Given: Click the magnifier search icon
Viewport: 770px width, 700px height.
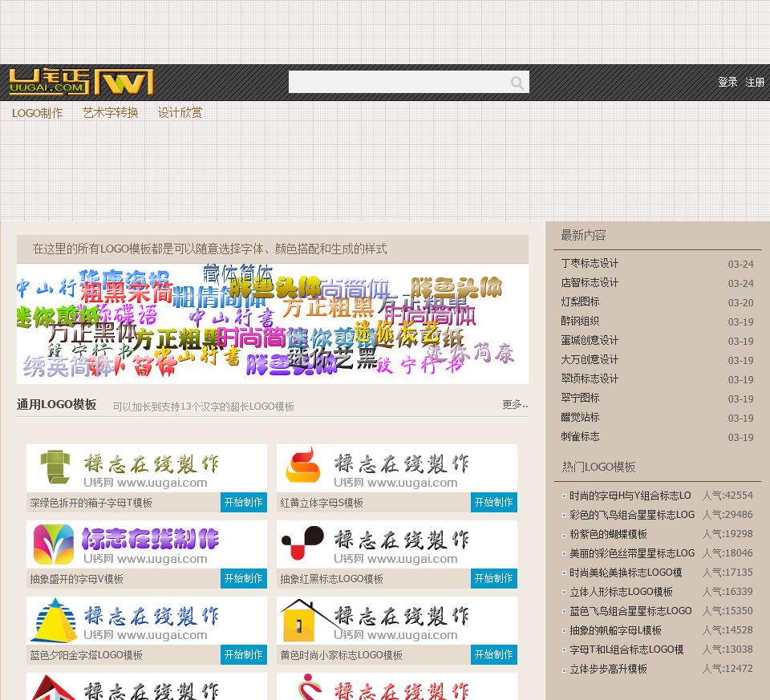Looking at the screenshot, I should tap(517, 83).
